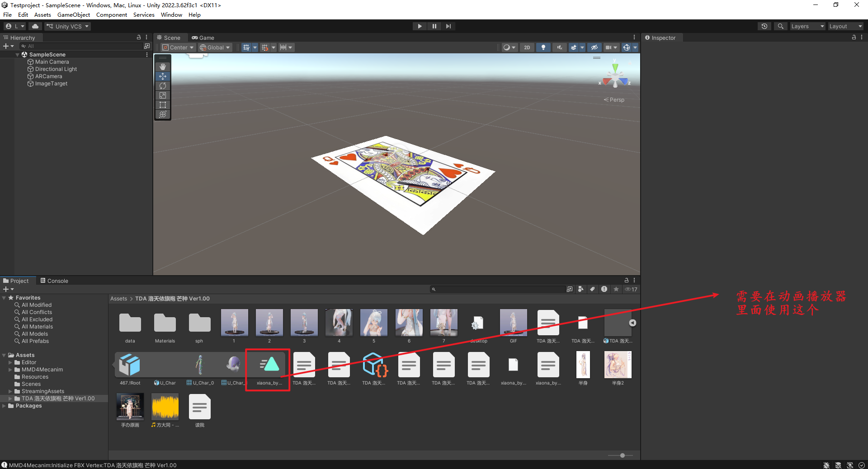Open the Layout dropdown

845,26
